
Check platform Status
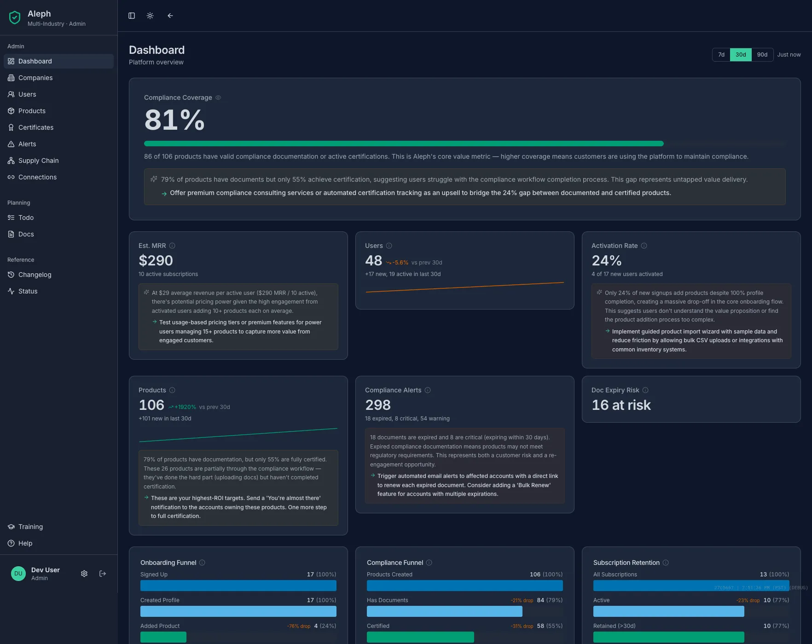[28, 291]
